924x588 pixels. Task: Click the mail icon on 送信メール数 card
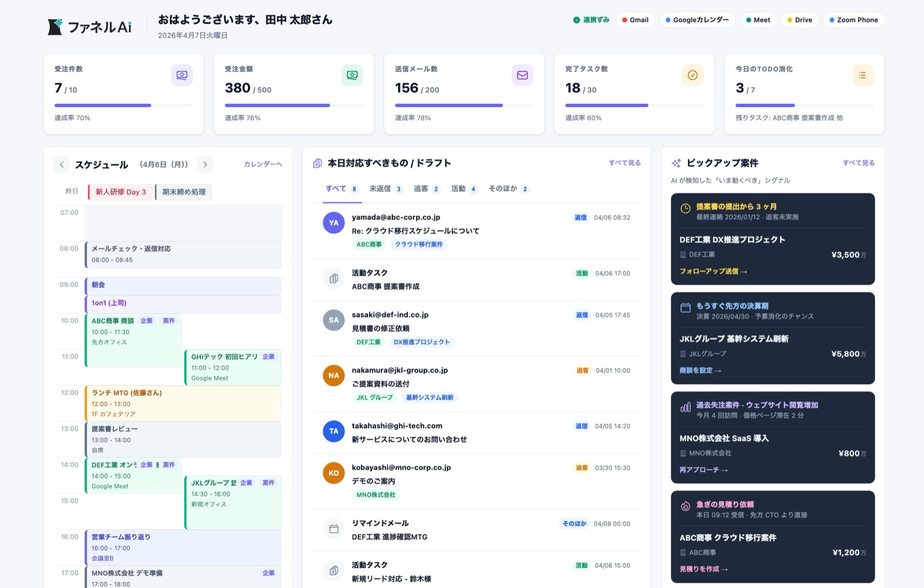click(522, 74)
